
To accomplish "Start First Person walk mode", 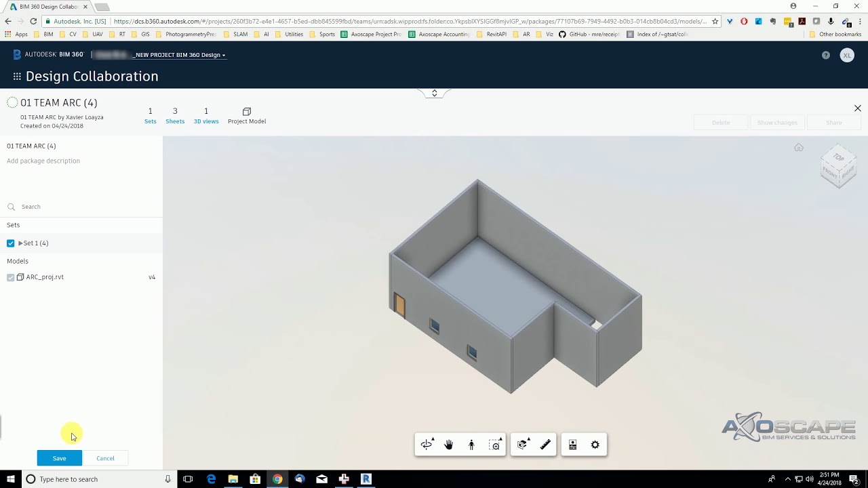I will tap(471, 445).
